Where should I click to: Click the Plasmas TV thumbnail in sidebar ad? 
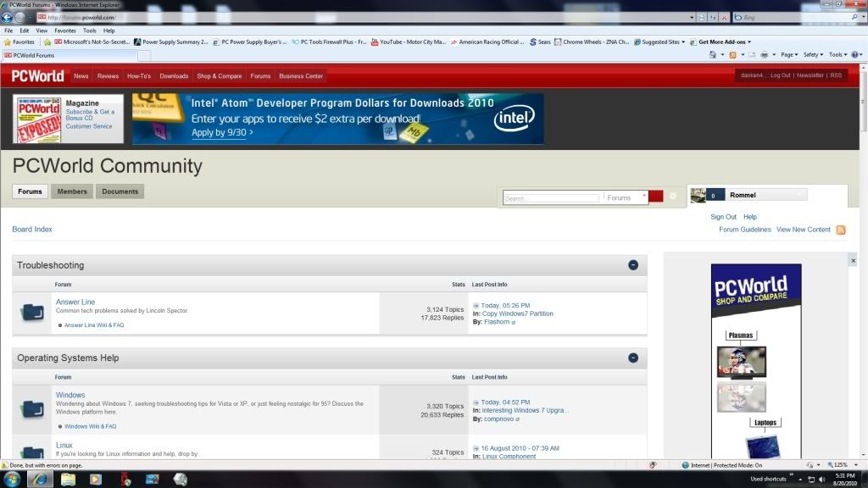point(741,362)
